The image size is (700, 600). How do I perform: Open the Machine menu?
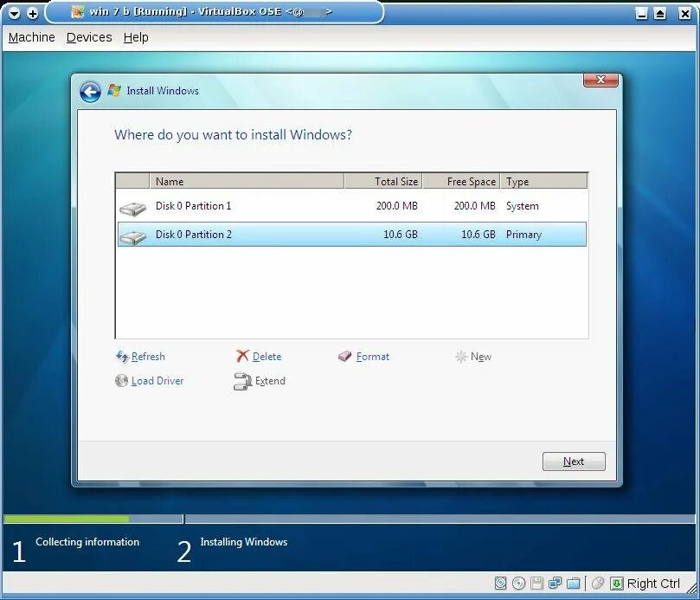(32, 37)
